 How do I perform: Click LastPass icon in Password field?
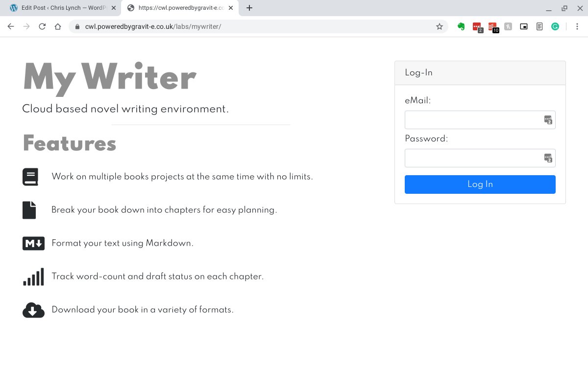pyautogui.click(x=548, y=158)
